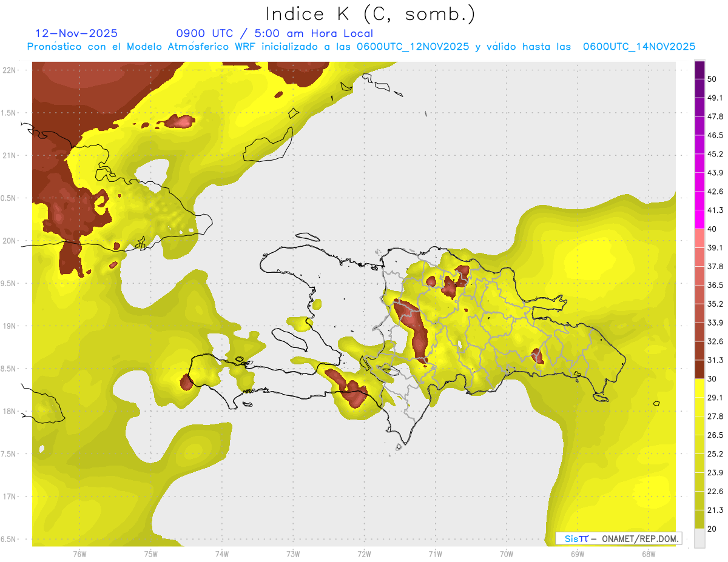Screen dimensions: 728x562
Task: Click the colorbar value "33.9"
Action: (715, 323)
